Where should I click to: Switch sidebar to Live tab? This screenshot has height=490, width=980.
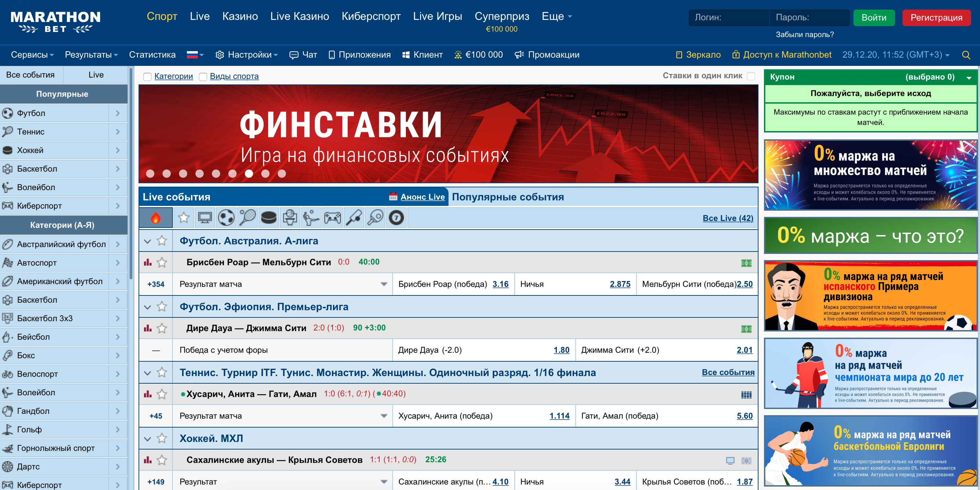[96, 75]
